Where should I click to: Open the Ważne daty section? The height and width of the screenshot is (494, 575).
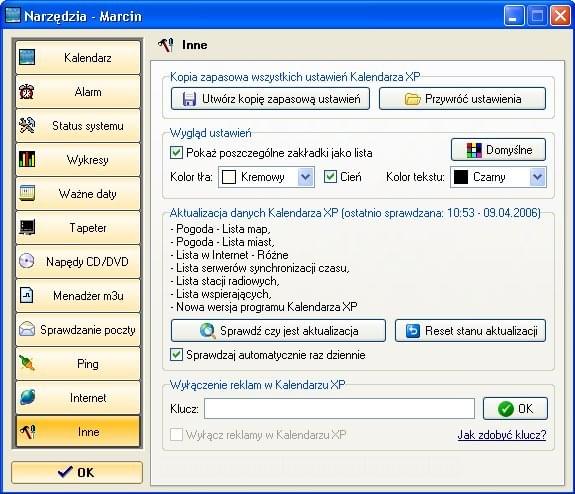point(78,194)
